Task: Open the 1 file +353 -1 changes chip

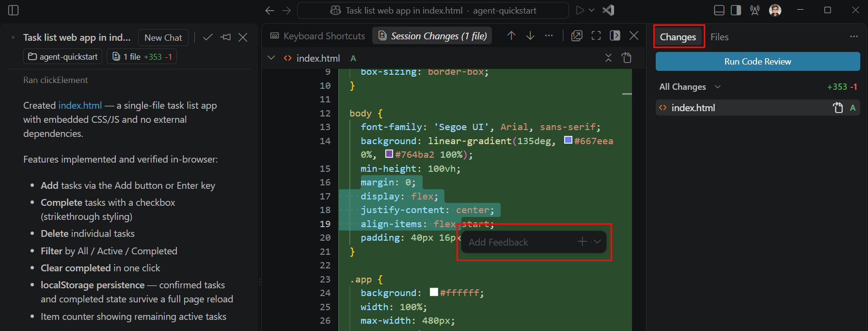Action: click(x=142, y=57)
